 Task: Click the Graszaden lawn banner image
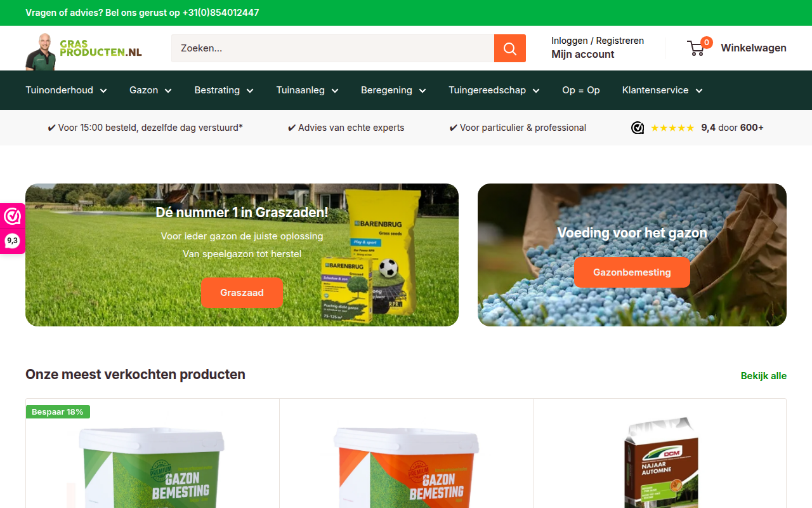coord(242,255)
